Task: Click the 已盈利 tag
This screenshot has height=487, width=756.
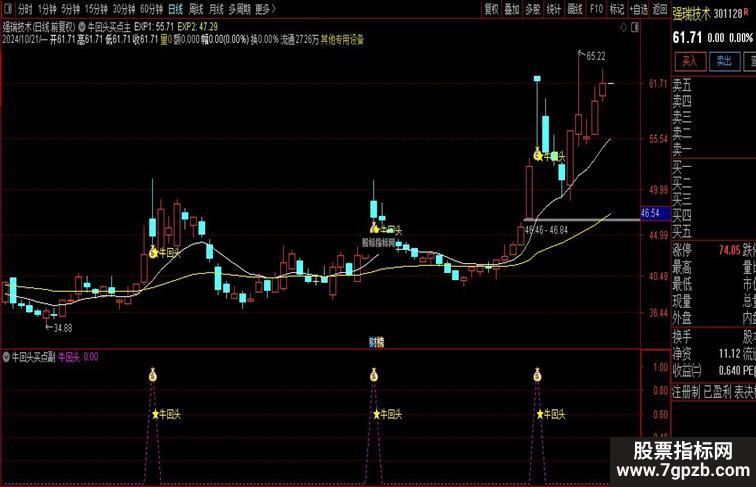Action: [x=717, y=392]
